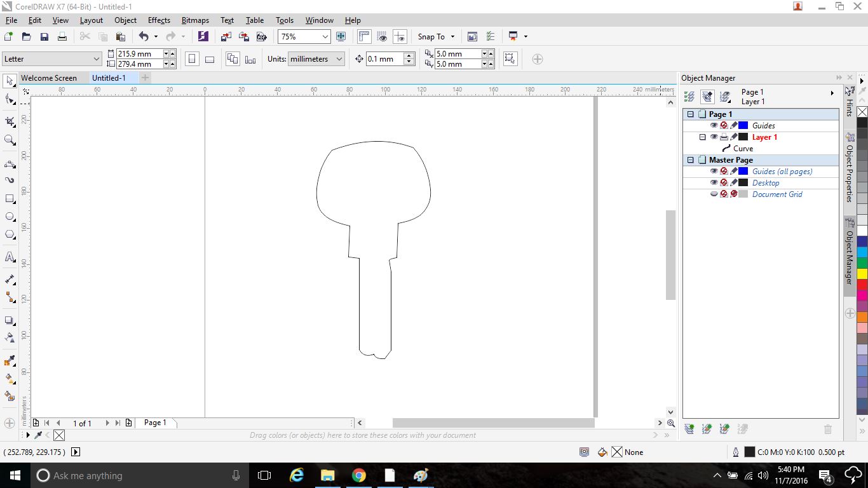
Task: Click the Export icon in toolbar
Action: (243, 37)
